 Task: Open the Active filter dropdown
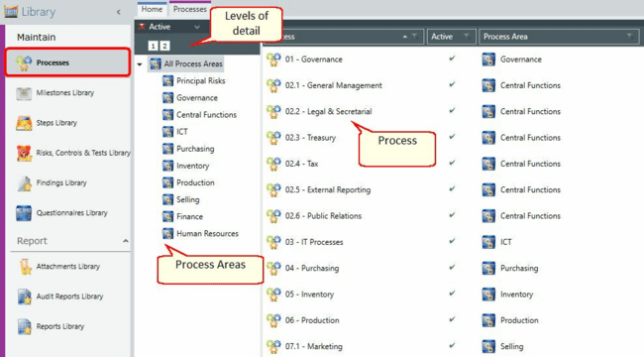pos(197,27)
